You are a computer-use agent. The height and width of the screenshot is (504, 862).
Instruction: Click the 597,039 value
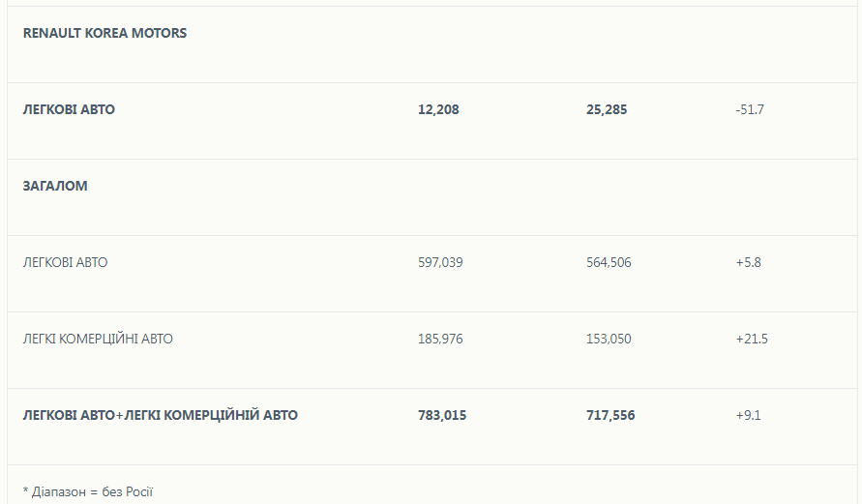coord(440,262)
